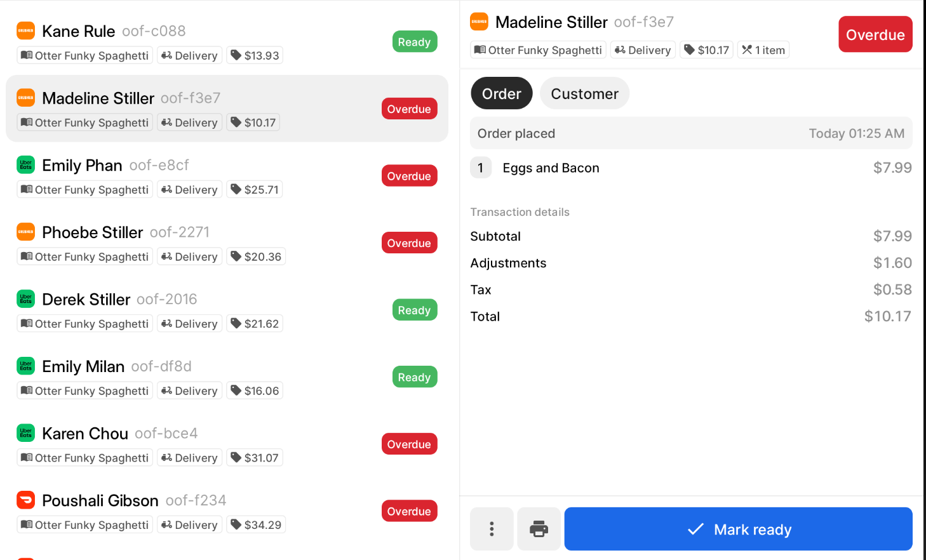
Task: Select Karen Chou's order in list
Action: (227, 444)
